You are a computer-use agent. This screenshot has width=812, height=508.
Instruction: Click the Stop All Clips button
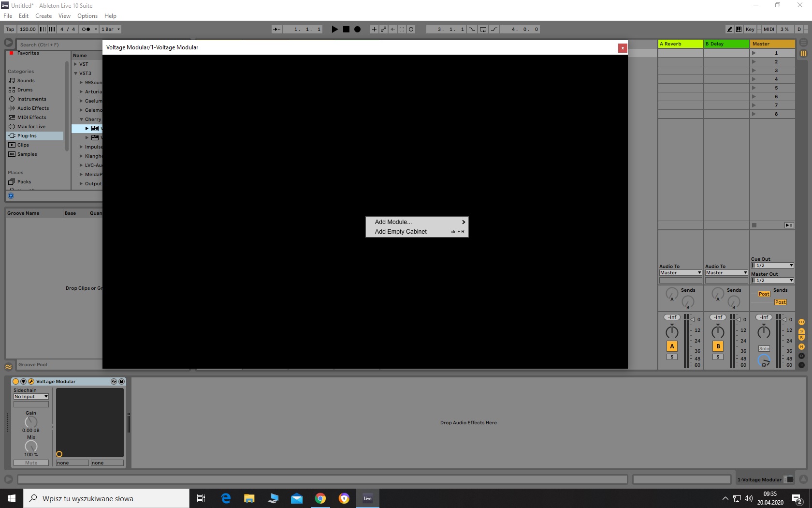pyautogui.click(x=754, y=225)
